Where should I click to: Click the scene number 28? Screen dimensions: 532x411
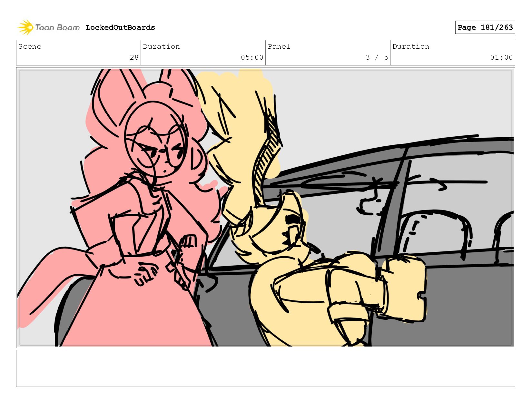(x=134, y=57)
